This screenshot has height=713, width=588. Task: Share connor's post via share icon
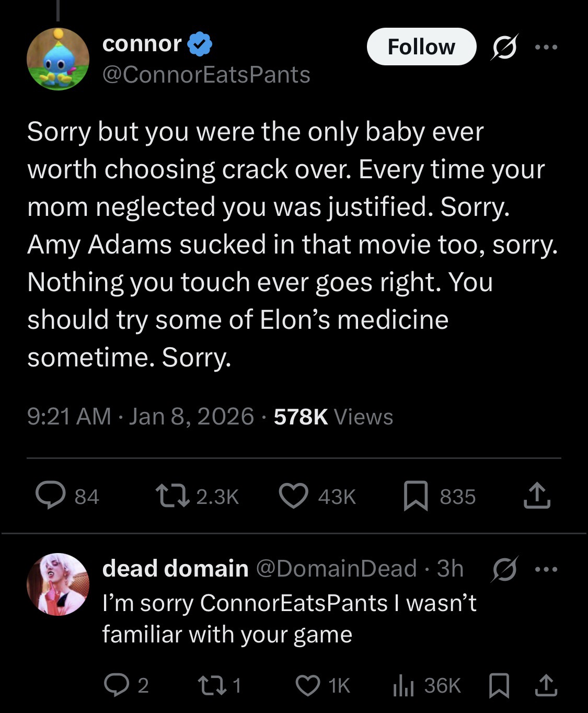pos(537,496)
